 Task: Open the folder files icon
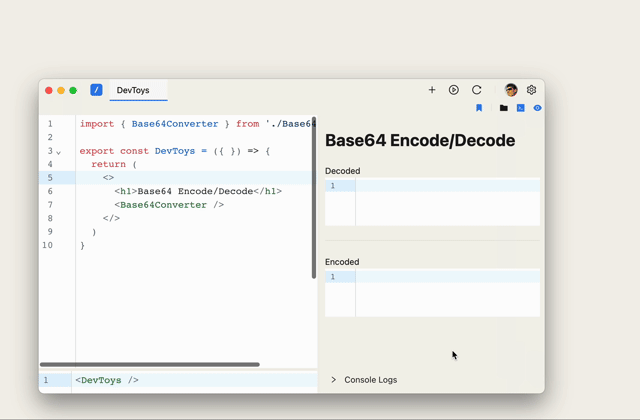[503, 108]
